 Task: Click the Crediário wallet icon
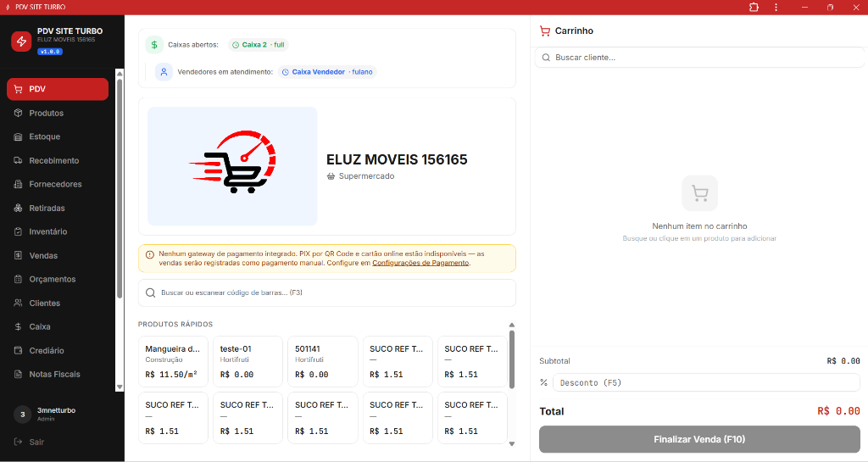[x=19, y=351]
